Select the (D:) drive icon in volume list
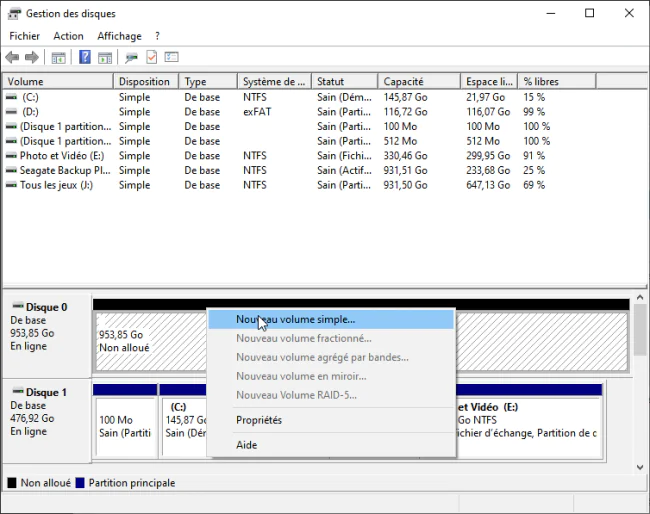The image size is (650, 514). (12, 112)
